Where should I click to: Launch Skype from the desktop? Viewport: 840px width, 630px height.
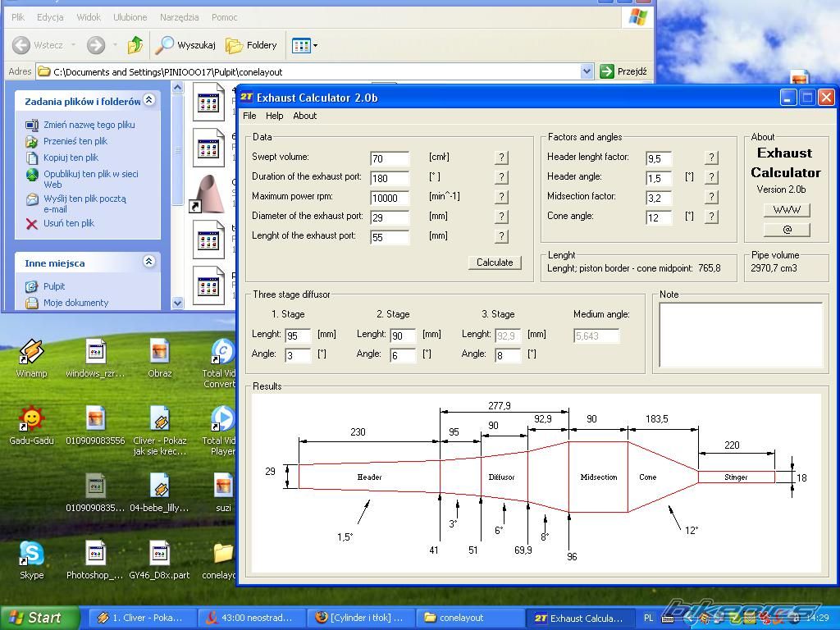pos(31,559)
